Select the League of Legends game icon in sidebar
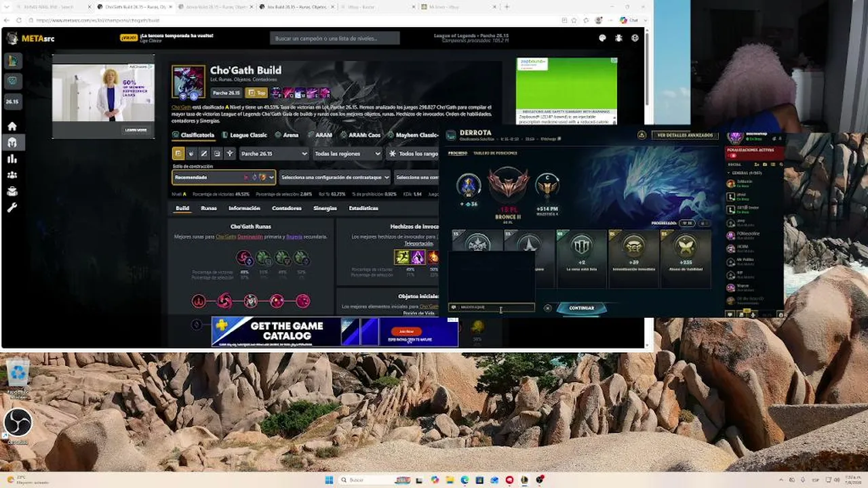Image resolution: width=868 pixels, height=488 pixels. tap(13, 61)
